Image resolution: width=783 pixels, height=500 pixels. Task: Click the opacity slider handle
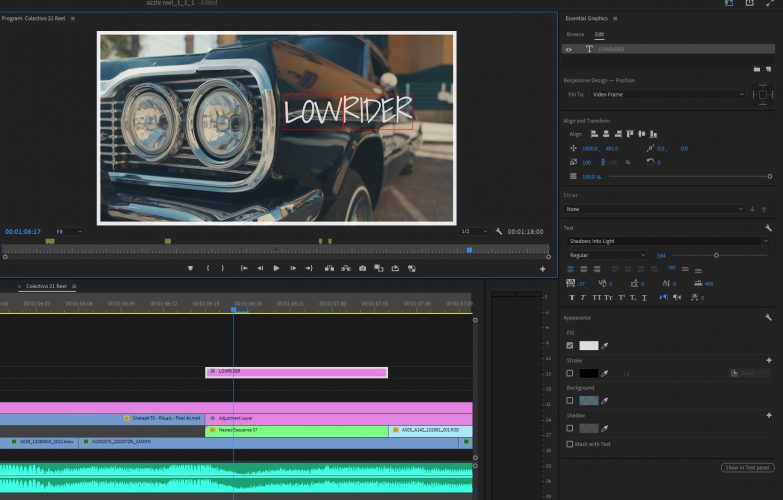point(770,176)
